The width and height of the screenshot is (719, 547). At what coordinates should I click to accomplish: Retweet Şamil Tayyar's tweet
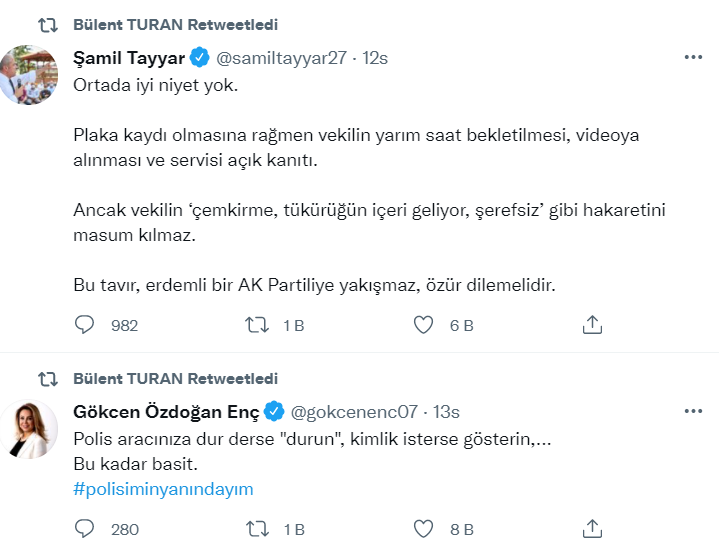coord(256,325)
